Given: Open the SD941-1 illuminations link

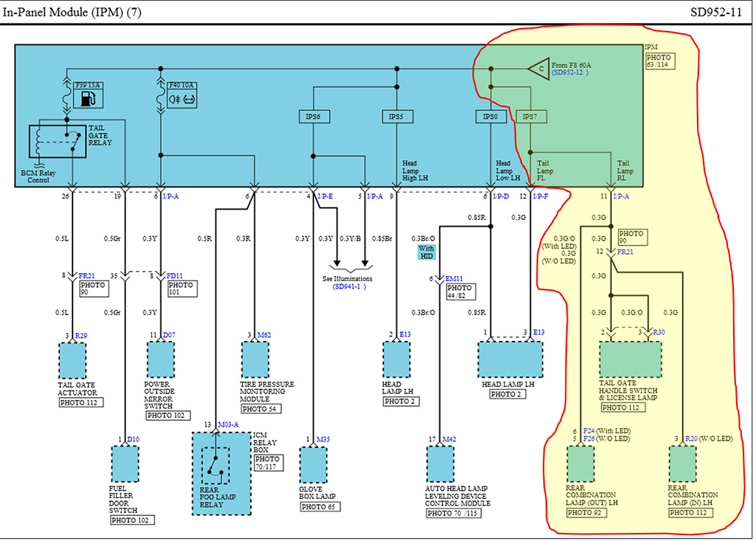Looking at the screenshot, I should 349,286.
